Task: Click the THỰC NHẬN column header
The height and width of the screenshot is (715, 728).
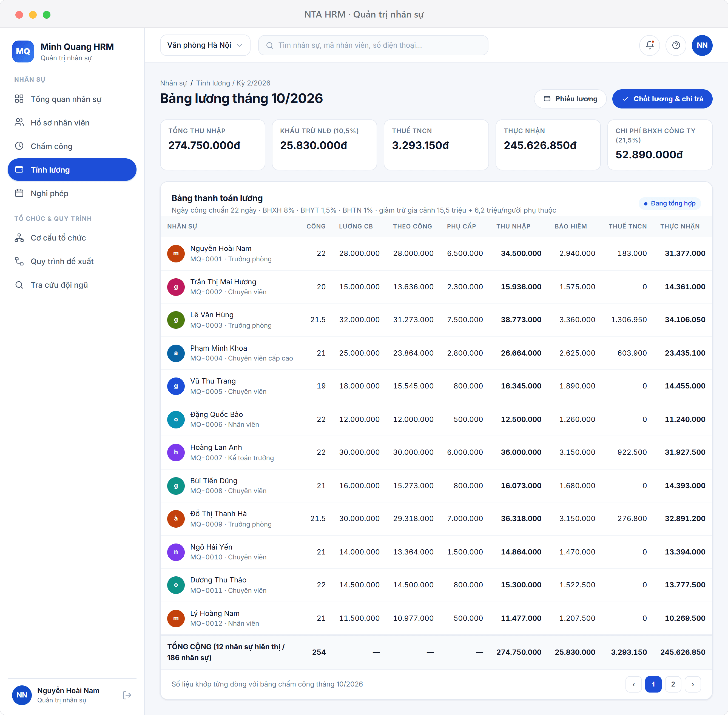Action: coord(680,227)
